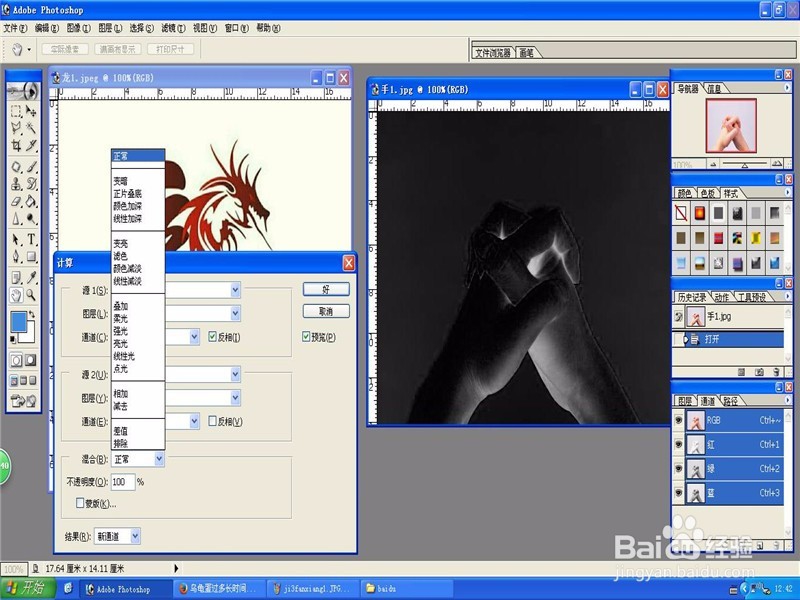This screenshot has height=600, width=800.
Task: Select the Notes tool
Action: (x=16, y=278)
